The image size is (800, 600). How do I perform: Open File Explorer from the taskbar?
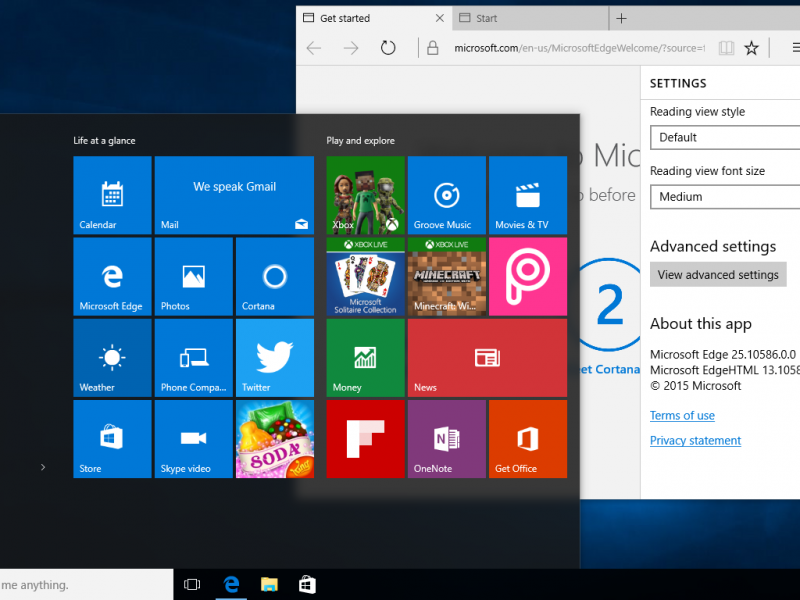click(269, 585)
